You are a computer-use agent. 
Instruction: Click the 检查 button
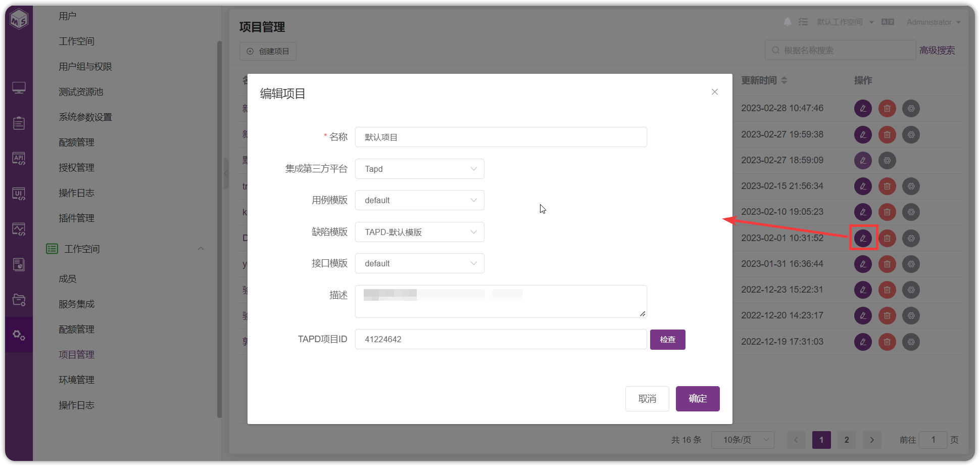[668, 340]
